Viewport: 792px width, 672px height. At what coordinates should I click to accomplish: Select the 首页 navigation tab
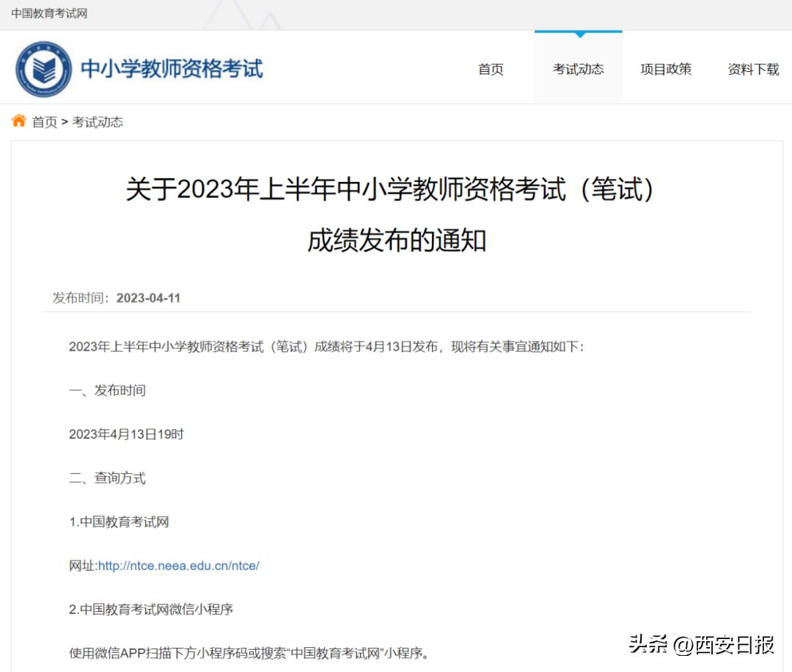pyautogui.click(x=491, y=69)
